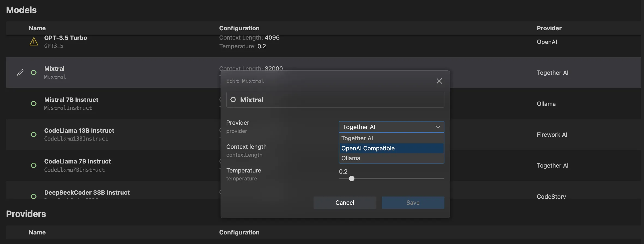The height and width of the screenshot is (244, 644).
Task: Click the Firework AI provider cell
Action: pyautogui.click(x=552, y=135)
